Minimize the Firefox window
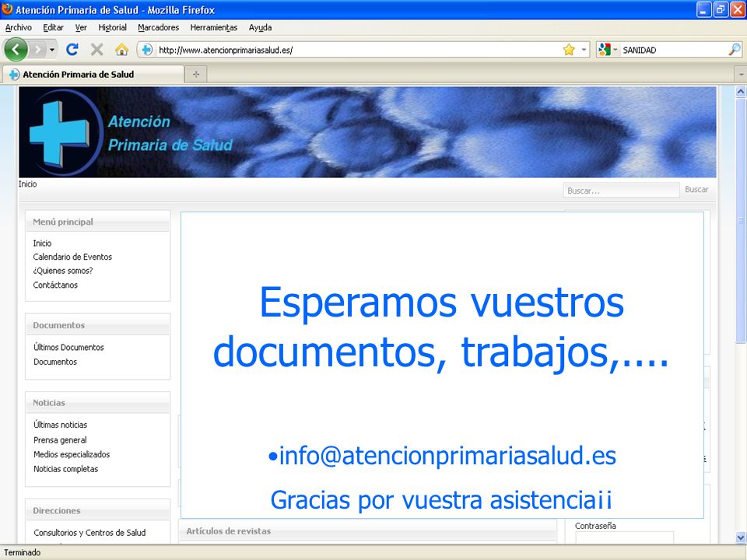The image size is (747, 560). (703, 9)
